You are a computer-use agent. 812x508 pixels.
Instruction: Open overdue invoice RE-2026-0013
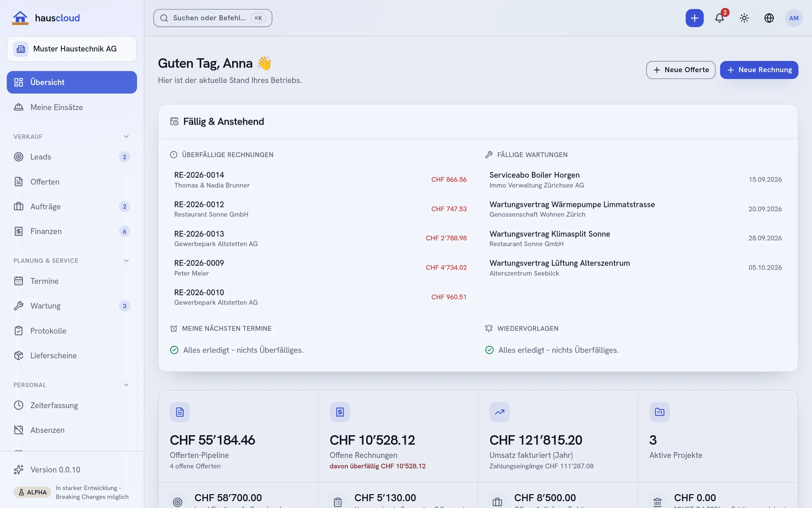[x=320, y=238]
